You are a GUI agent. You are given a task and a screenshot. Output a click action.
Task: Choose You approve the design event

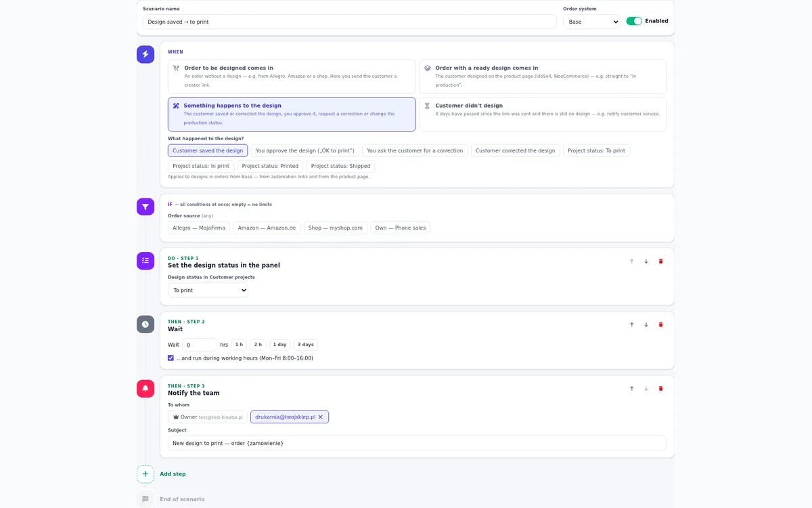305,150
